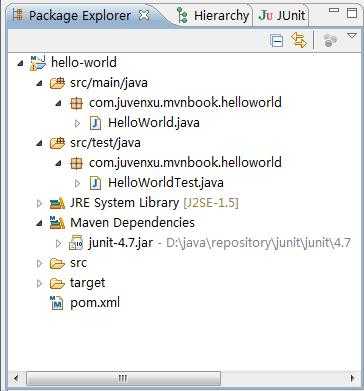Select Maven Dependencies label
Viewport: 364px width, 391px height.
pyautogui.click(x=132, y=222)
